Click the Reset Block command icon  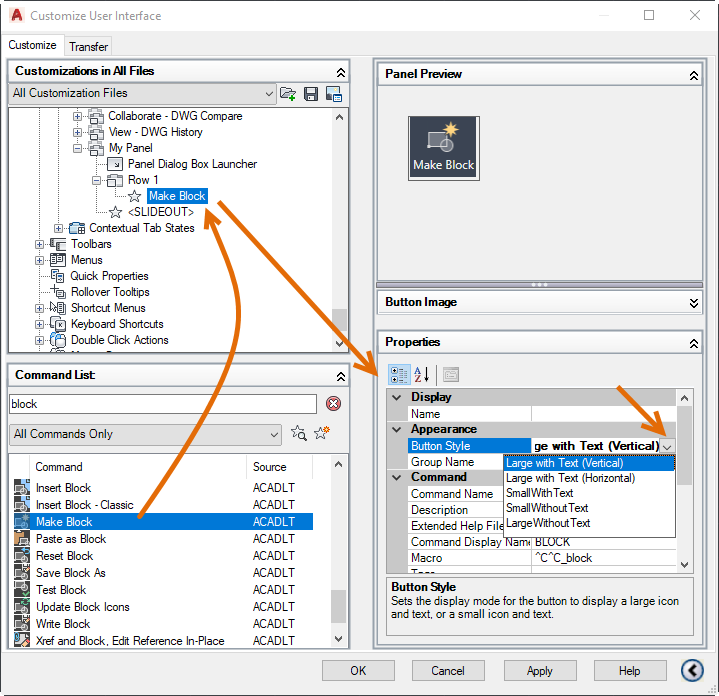coord(22,555)
